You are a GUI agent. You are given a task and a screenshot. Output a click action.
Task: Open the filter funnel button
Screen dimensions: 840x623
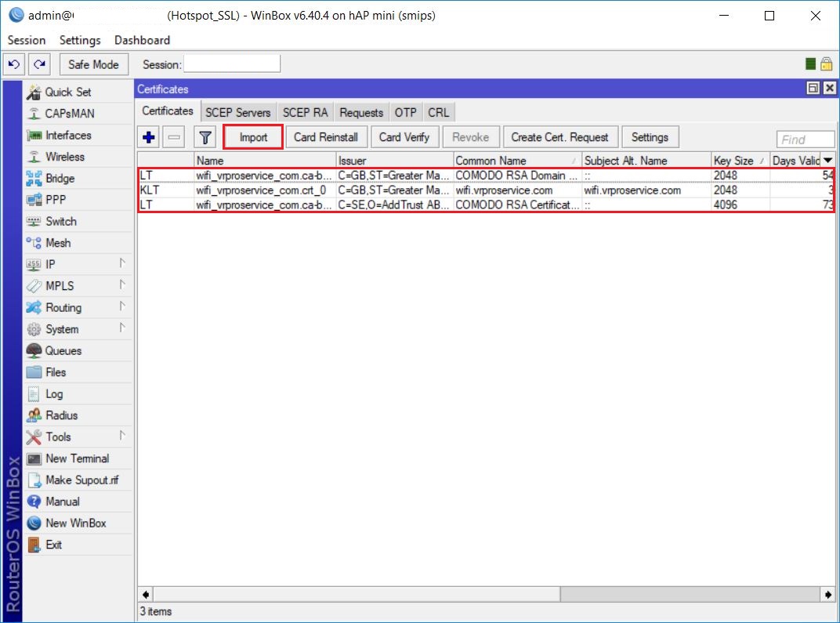point(205,137)
